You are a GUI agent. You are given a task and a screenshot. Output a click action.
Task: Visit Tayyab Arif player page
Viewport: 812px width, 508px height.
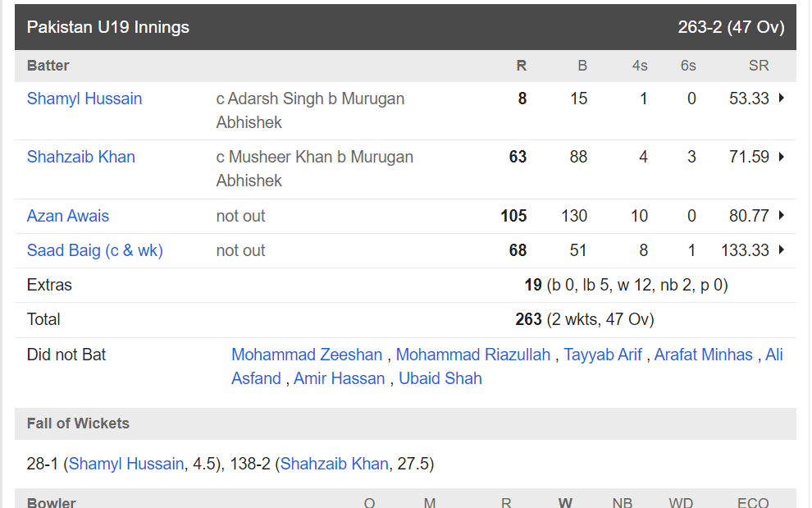pos(603,355)
